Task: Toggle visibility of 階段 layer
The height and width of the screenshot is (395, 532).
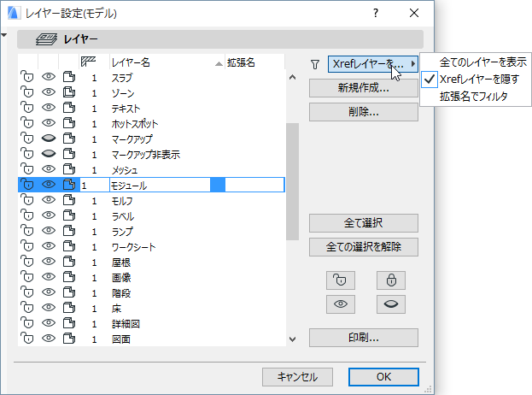Action: click(49, 293)
